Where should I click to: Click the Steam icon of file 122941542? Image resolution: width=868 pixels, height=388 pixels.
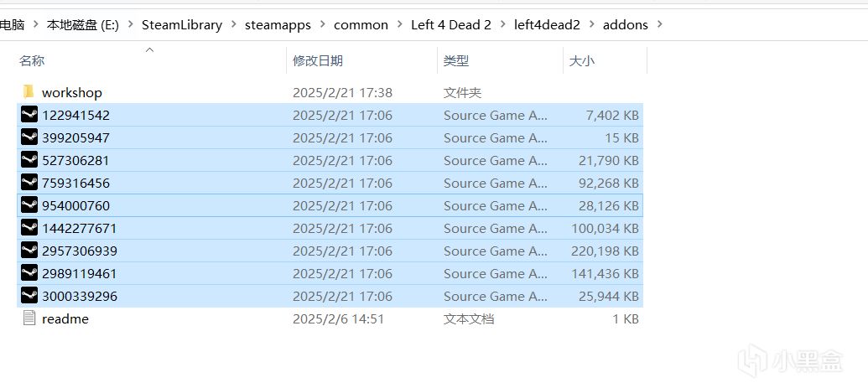[29, 115]
